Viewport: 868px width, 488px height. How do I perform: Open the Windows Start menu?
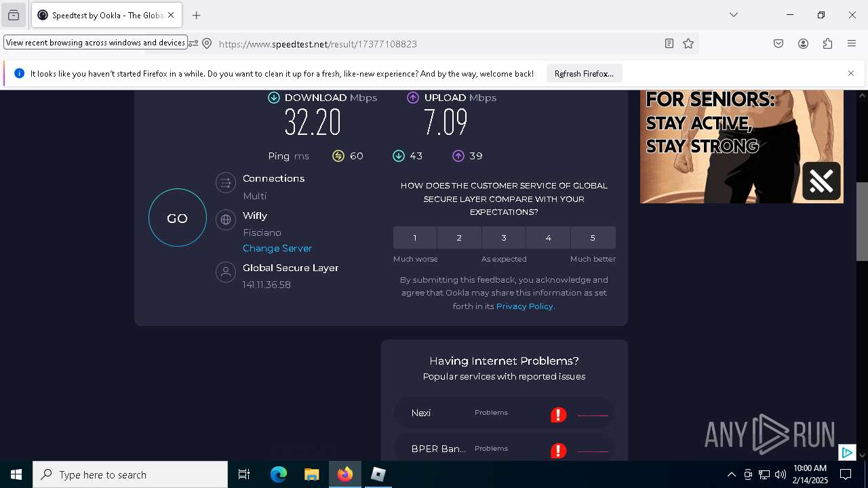coord(16,474)
